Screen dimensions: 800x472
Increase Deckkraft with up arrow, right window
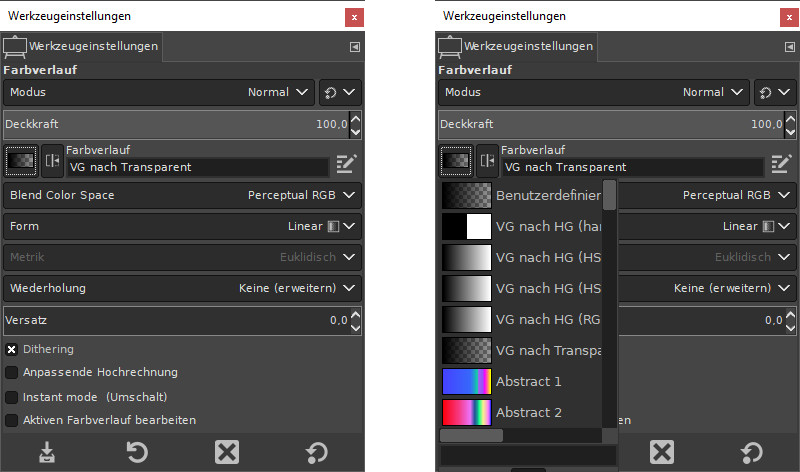point(790,118)
